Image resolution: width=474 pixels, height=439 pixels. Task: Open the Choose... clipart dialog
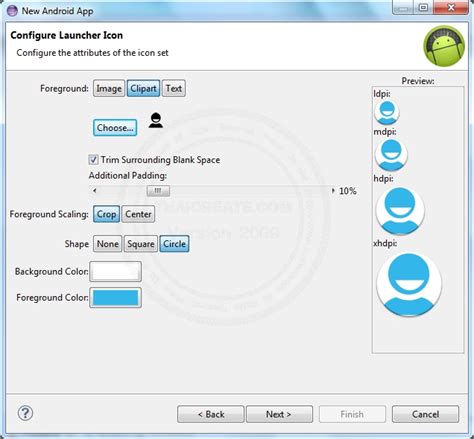(115, 128)
